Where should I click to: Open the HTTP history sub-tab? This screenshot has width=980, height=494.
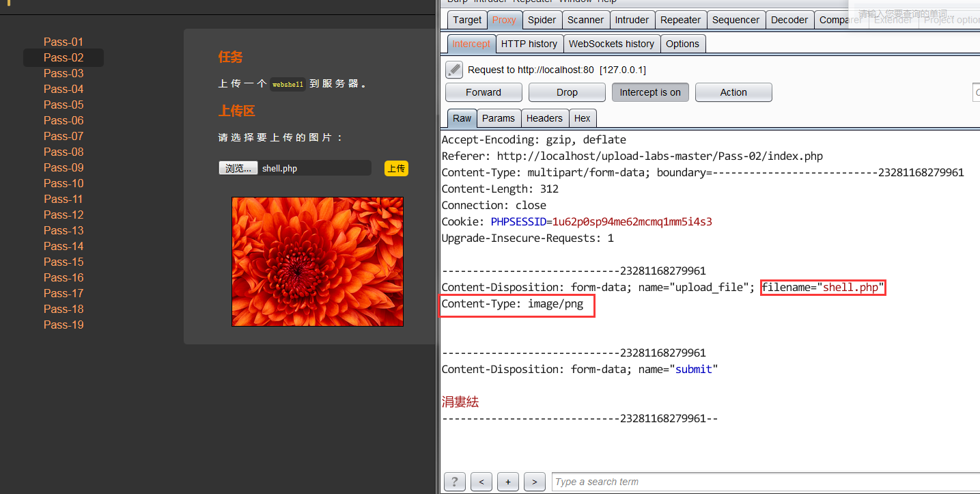529,44
